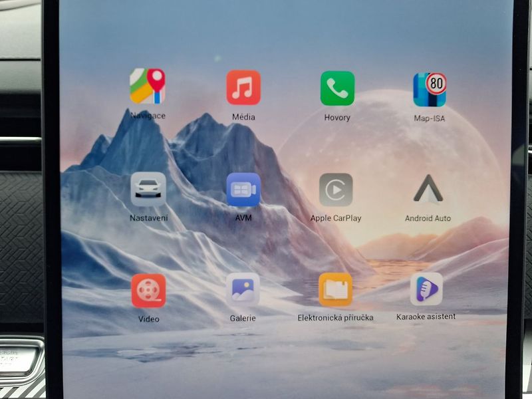Start Apple CarPlay icon
The width and height of the screenshot is (532, 399).
336,190
